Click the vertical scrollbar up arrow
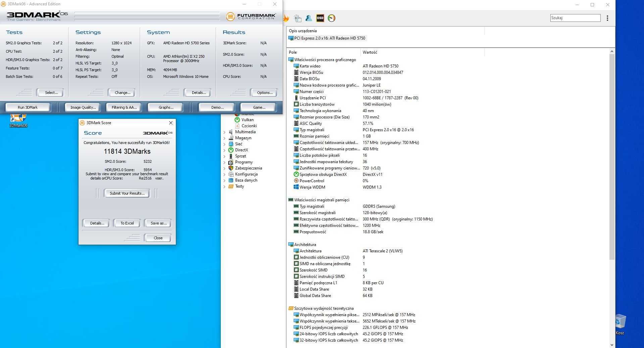This screenshot has height=348, width=644. click(612, 52)
